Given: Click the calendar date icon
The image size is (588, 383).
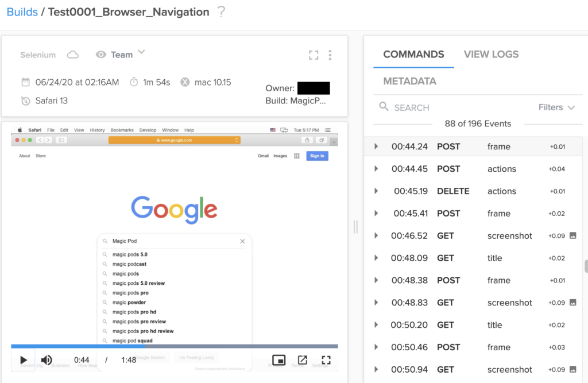Looking at the screenshot, I should [x=25, y=82].
